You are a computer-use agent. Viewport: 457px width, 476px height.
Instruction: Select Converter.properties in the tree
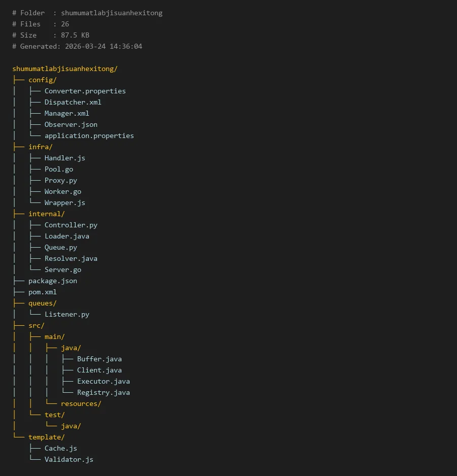click(85, 91)
